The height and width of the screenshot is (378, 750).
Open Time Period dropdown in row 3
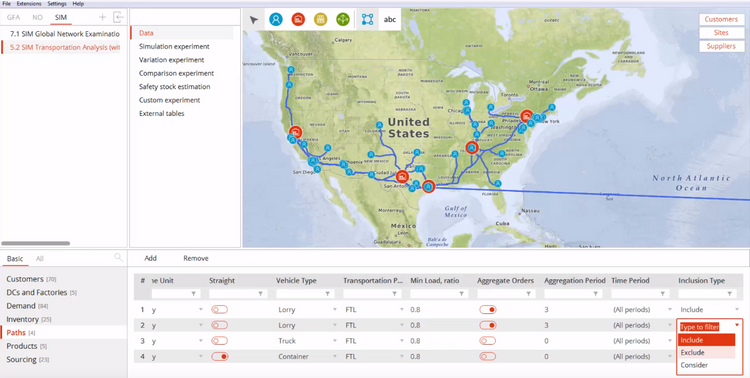pos(670,341)
